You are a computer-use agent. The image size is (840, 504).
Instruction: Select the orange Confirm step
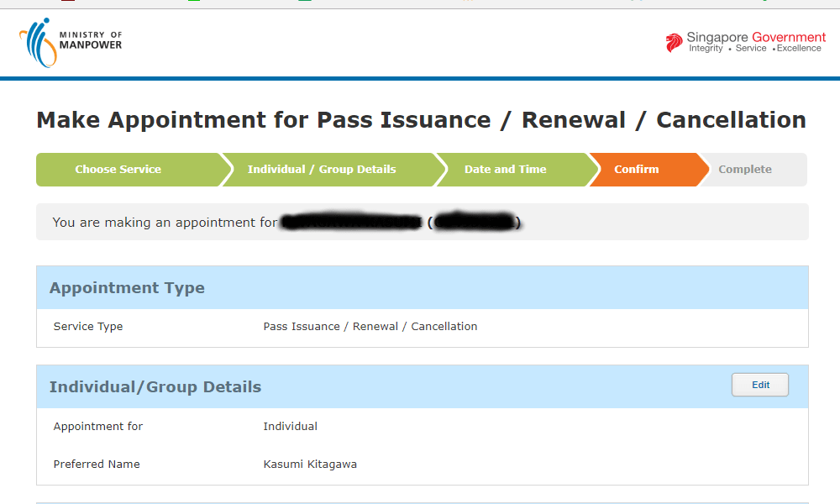(637, 170)
